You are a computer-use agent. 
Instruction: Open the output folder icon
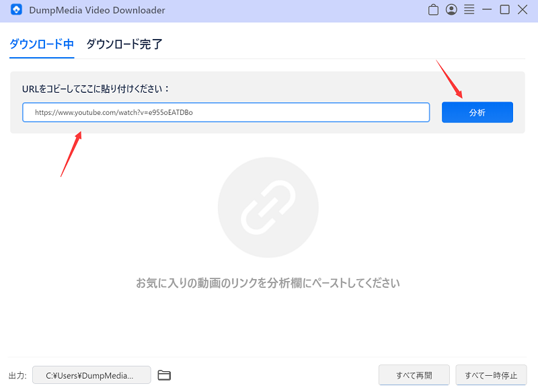[164, 375]
